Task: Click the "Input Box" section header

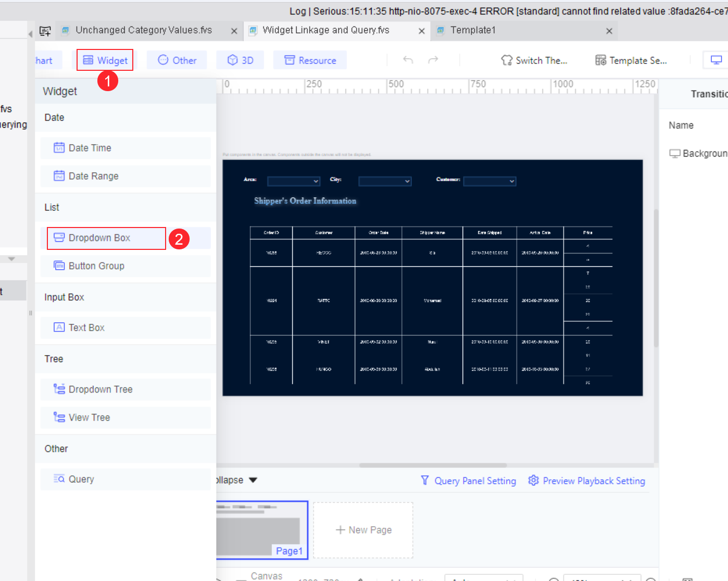Action: [x=125, y=297]
